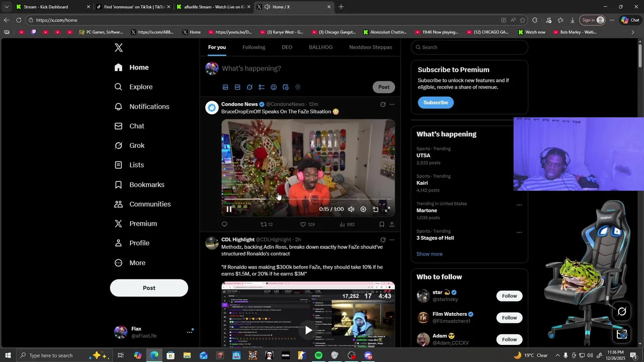Switch to the DEO tab

(x=287, y=47)
